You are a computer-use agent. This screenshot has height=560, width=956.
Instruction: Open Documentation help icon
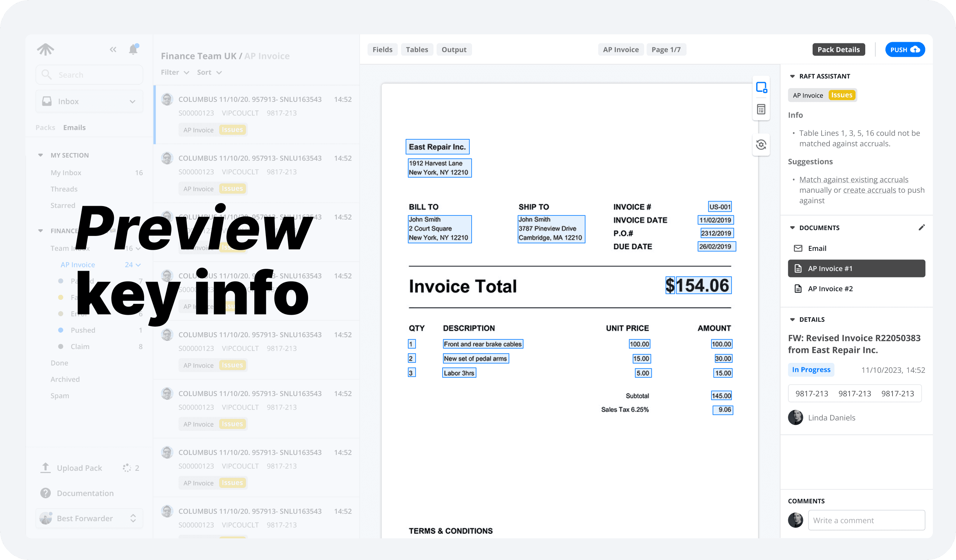[x=46, y=493]
